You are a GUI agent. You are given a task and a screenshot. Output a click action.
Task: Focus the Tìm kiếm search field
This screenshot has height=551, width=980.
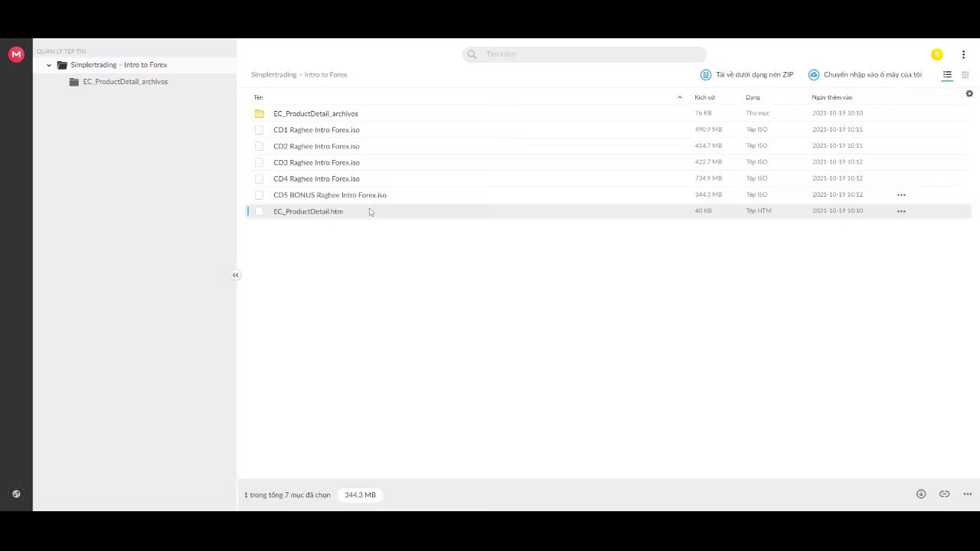point(584,54)
